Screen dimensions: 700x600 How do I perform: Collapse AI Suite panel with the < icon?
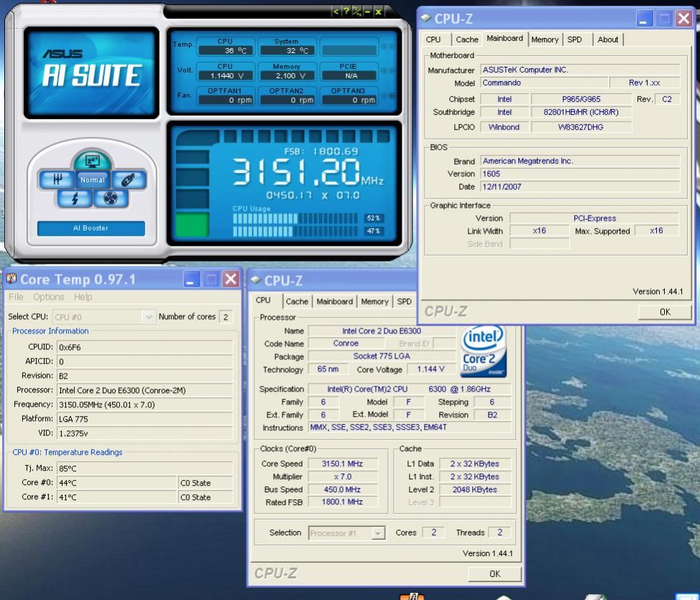pyautogui.click(x=336, y=11)
